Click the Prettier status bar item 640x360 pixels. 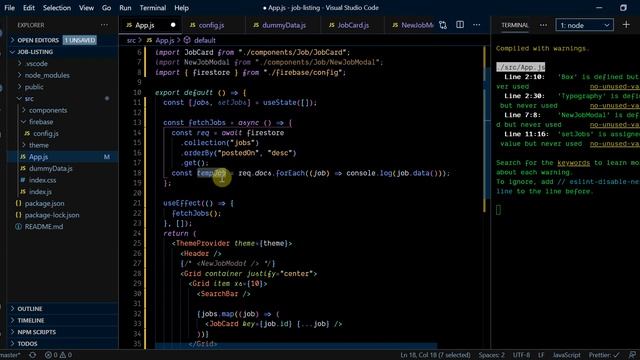click(x=604, y=355)
